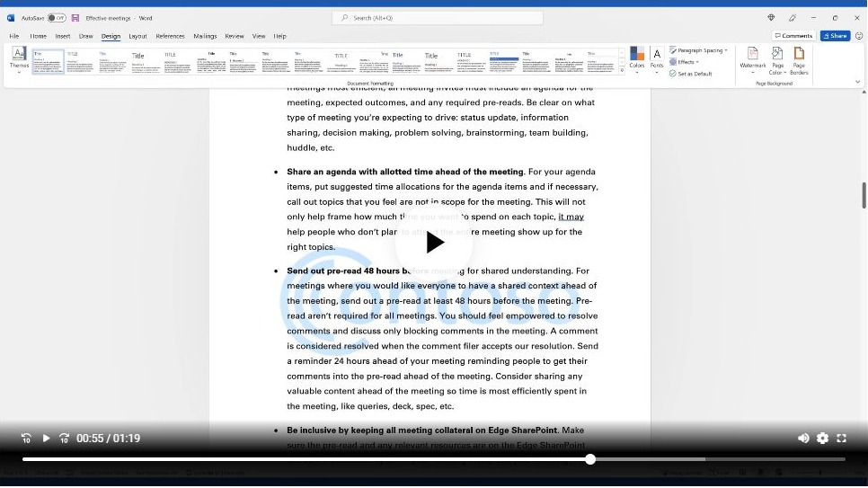Click the Word logo icon
Screen dimensions: 868x488
(x=11, y=18)
